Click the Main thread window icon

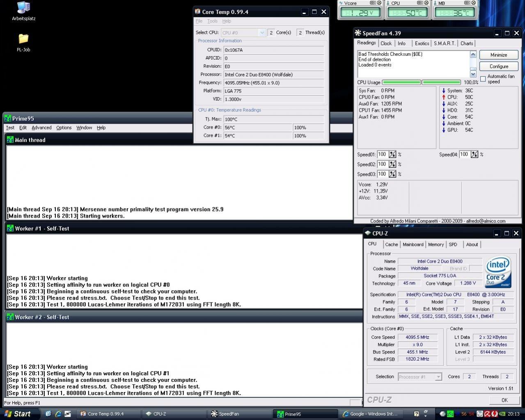tap(10, 140)
